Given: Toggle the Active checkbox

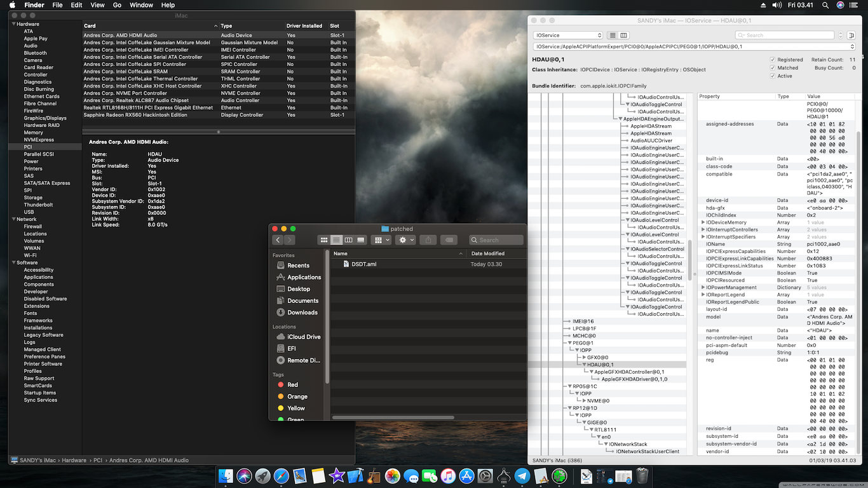Looking at the screenshot, I should pyautogui.click(x=773, y=76).
